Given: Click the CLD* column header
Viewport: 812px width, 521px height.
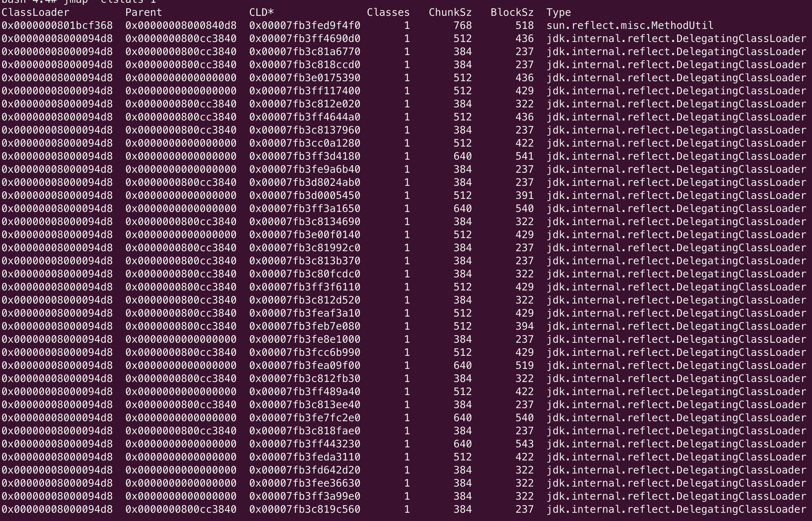Looking at the screenshot, I should pyautogui.click(x=261, y=12).
